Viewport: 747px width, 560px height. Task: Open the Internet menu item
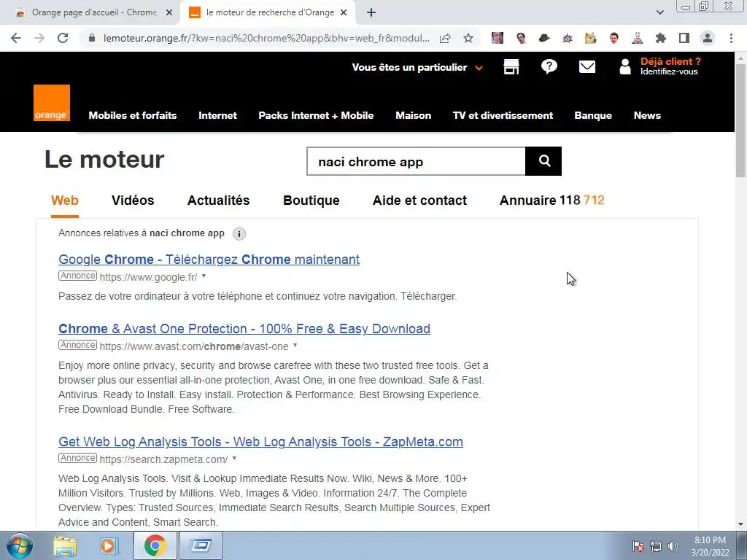217,115
